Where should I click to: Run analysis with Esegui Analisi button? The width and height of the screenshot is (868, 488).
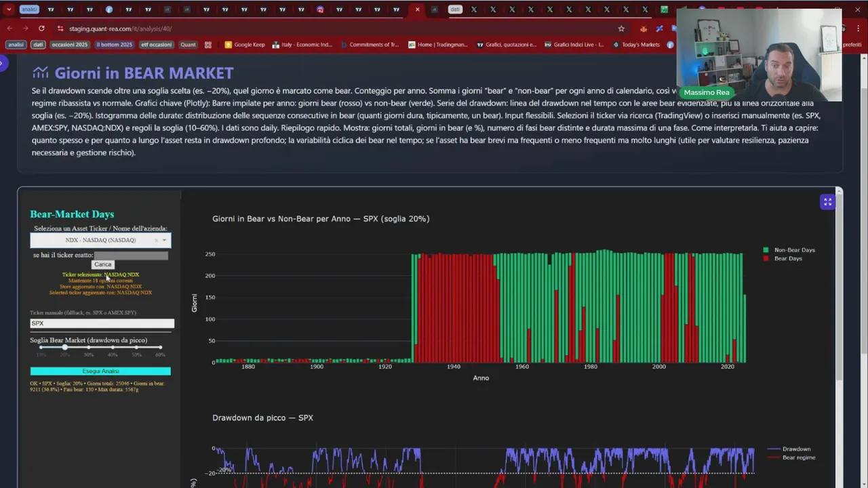pos(100,371)
